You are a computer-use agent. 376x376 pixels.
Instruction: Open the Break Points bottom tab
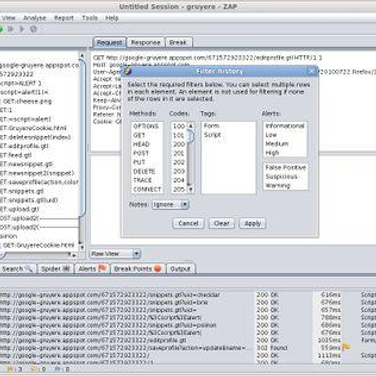tap(138, 269)
